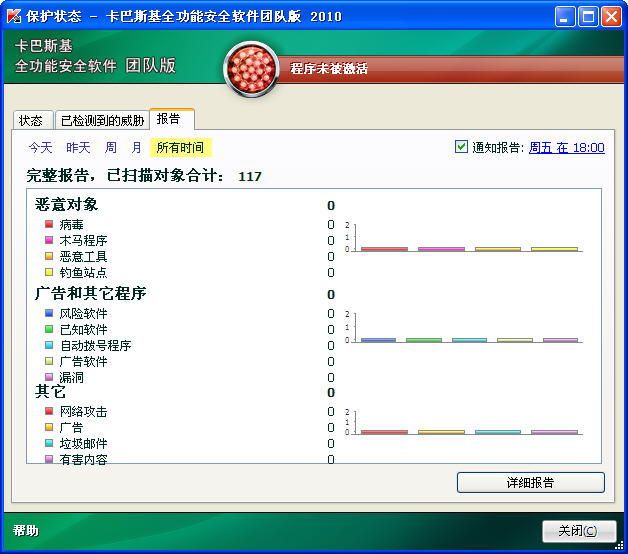The width and height of the screenshot is (628, 554).
Task: Switch to the 状态 tab
Action: pyautogui.click(x=31, y=120)
